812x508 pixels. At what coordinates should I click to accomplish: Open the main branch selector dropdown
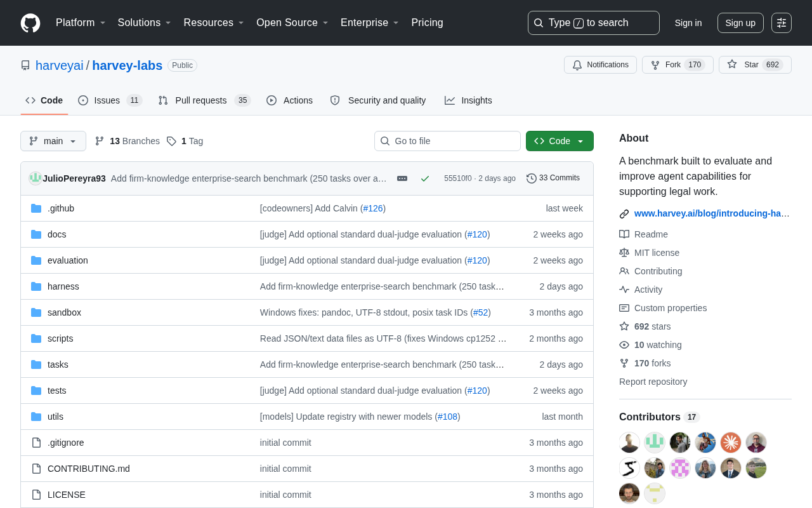coord(53,141)
